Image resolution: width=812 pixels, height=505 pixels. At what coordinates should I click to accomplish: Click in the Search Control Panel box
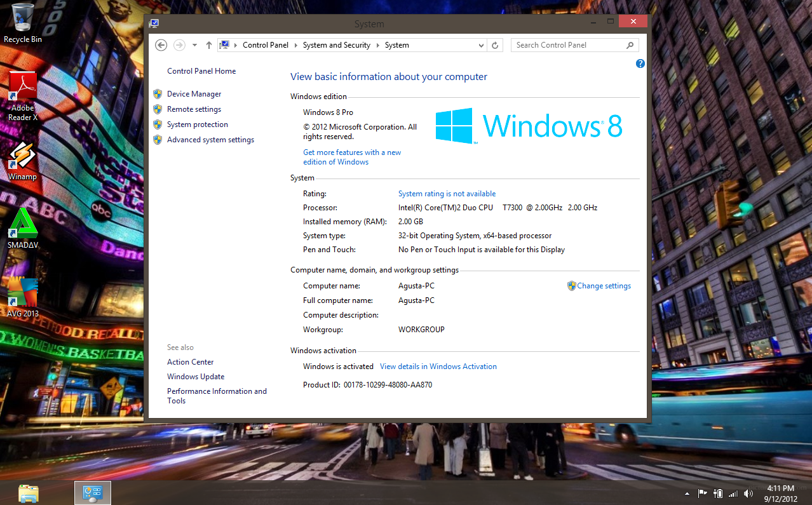tap(569, 45)
